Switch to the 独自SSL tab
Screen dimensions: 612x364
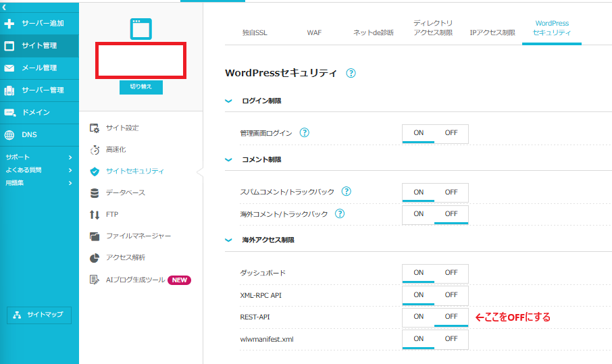[253, 32]
